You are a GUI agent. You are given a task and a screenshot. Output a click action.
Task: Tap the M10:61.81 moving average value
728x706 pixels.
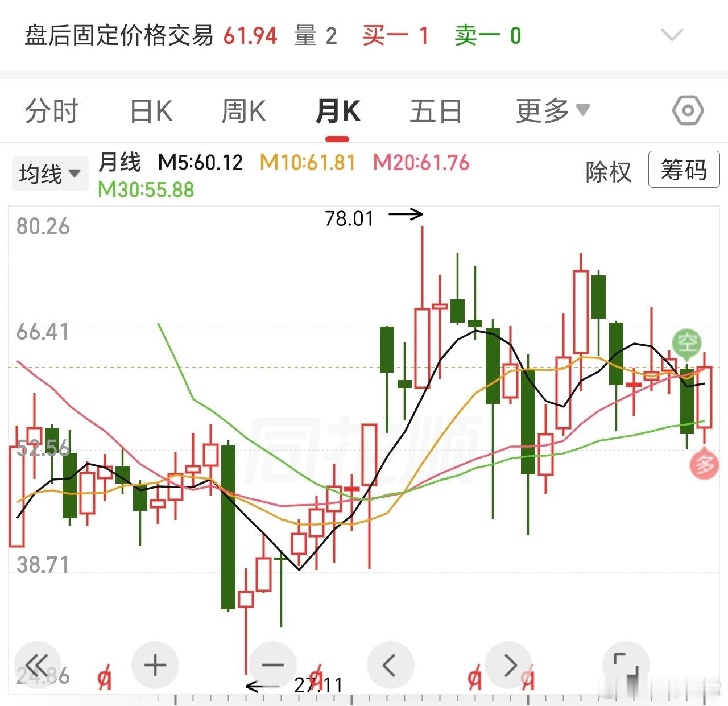[x=308, y=163]
